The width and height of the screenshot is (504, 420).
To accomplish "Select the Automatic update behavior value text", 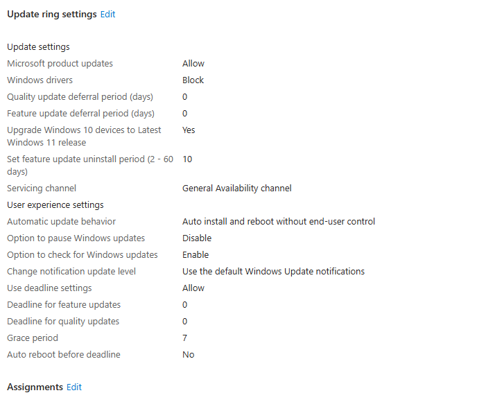I will point(279,222).
